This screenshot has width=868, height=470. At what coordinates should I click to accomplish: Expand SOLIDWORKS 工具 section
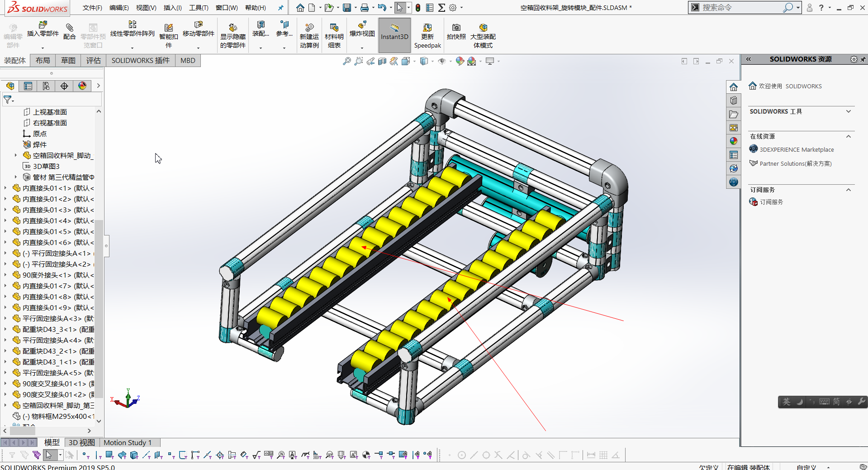tap(849, 111)
